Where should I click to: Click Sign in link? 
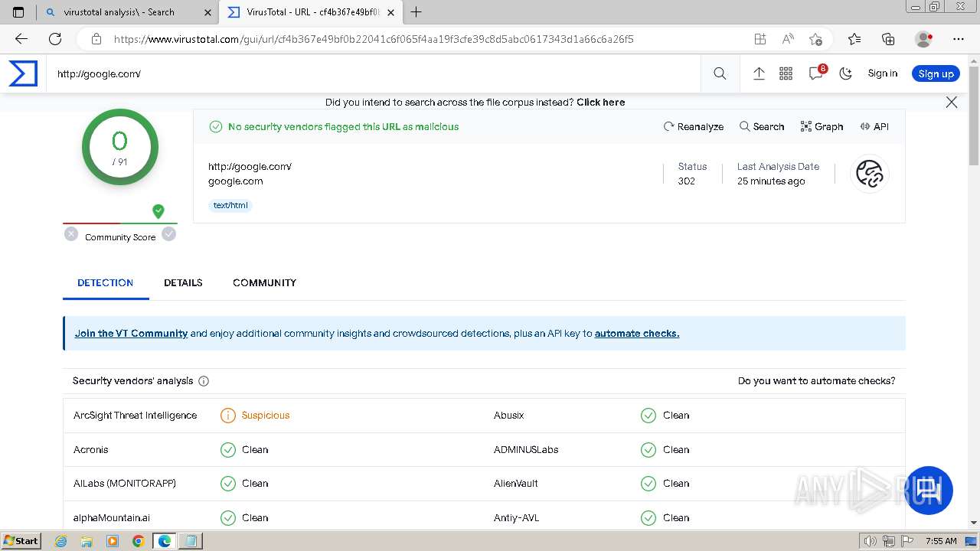(882, 73)
